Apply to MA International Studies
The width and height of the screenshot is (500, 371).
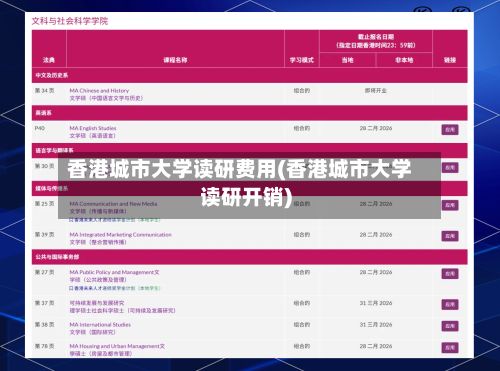point(450,326)
